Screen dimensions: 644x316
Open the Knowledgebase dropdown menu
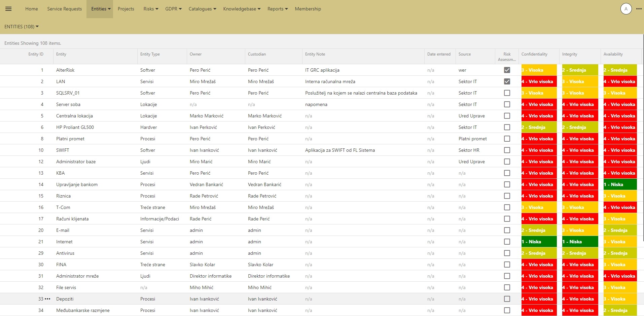coord(242,9)
